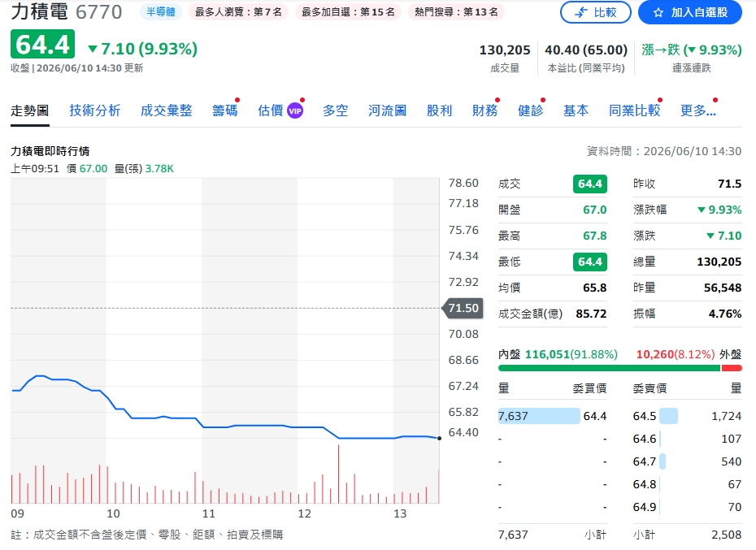The height and width of the screenshot is (550, 756).
Task: Click the 11 time label on chart axis
Action: coord(209,513)
